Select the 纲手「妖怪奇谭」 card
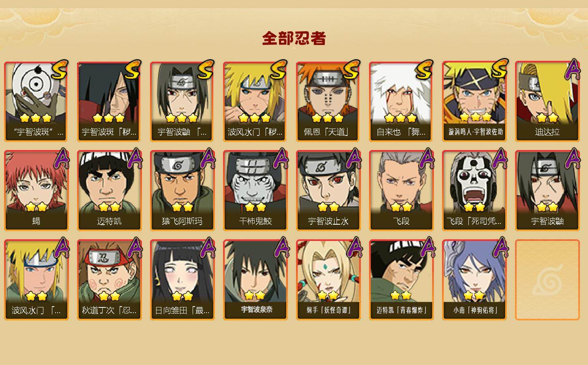The image size is (588, 365). click(328, 280)
